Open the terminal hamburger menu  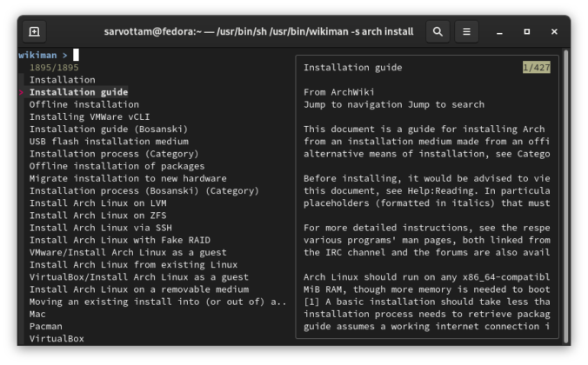[x=466, y=31]
